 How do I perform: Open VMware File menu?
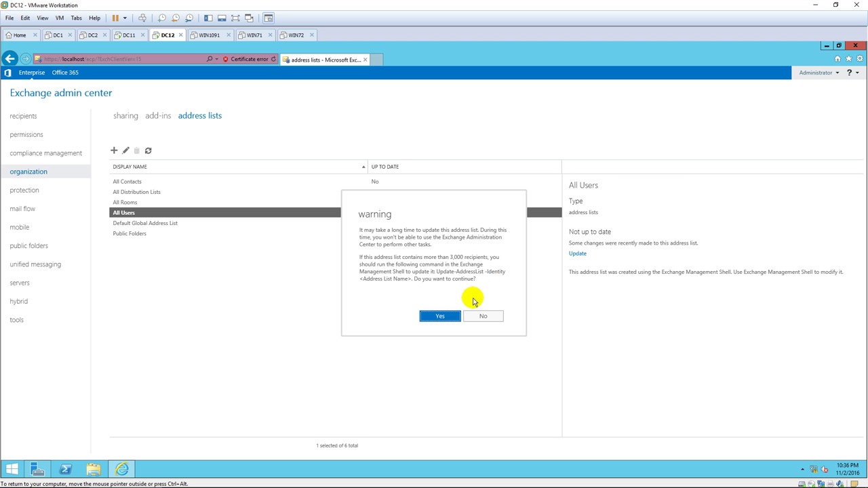[x=9, y=18]
